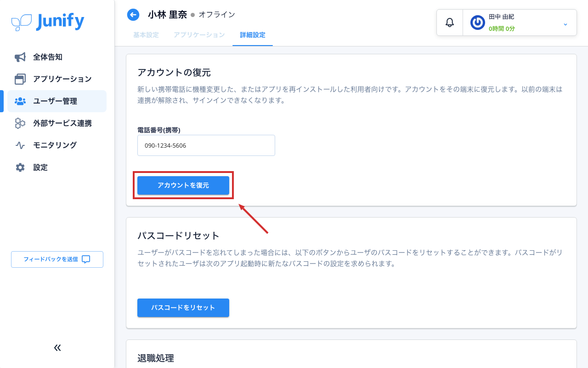Click the 田中 由紀 power avatar icon
The width and height of the screenshot is (588, 368).
478,23
